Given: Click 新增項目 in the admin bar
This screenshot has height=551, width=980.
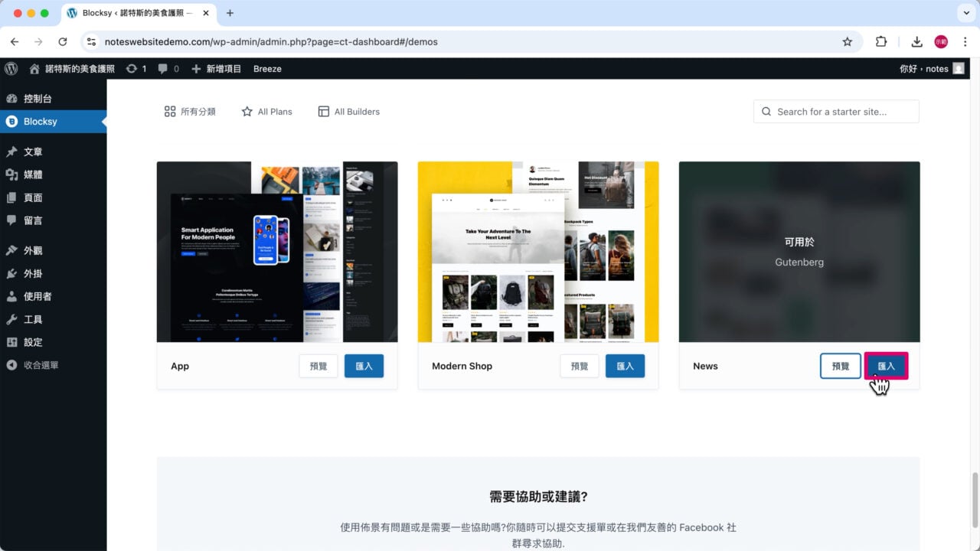Looking at the screenshot, I should [217, 69].
